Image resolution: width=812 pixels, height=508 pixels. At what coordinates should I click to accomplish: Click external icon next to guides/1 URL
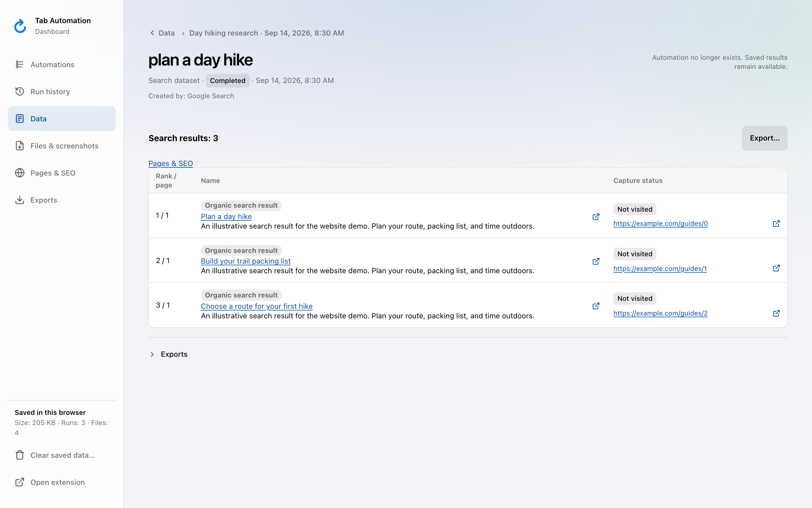pyautogui.click(x=776, y=268)
